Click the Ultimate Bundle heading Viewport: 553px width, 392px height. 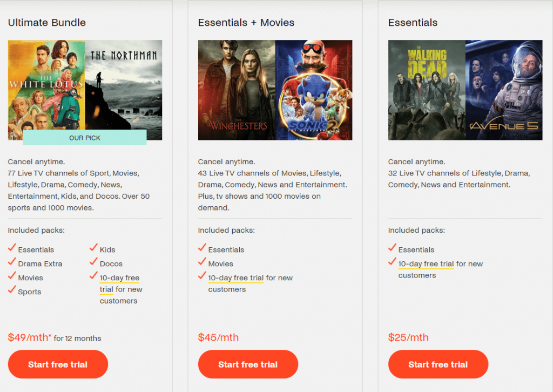coord(47,23)
